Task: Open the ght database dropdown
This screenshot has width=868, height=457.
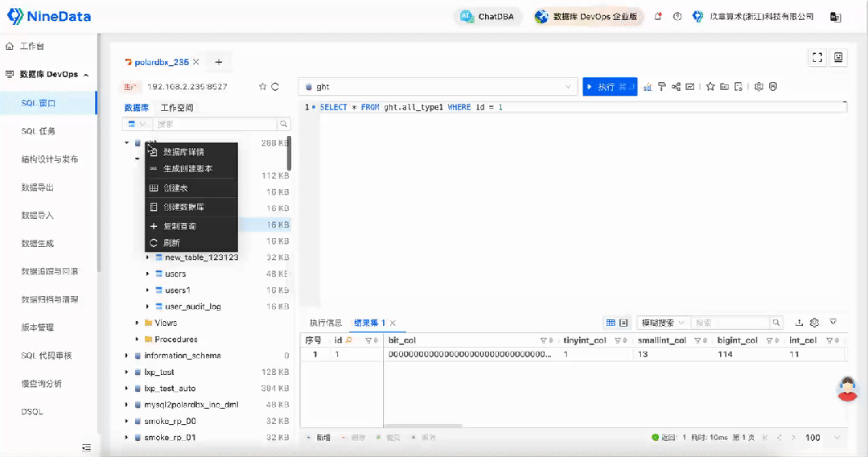Action: pyautogui.click(x=438, y=87)
